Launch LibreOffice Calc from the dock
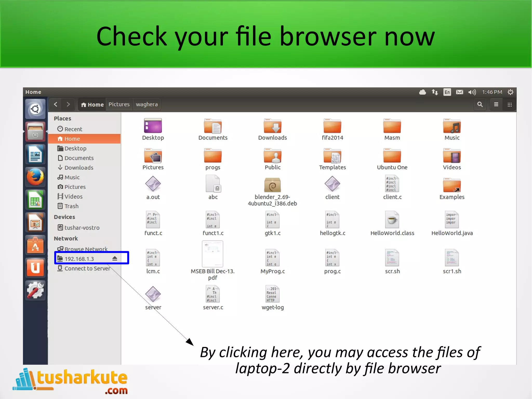The height and width of the screenshot is (399, 532). tap(35, 200)
